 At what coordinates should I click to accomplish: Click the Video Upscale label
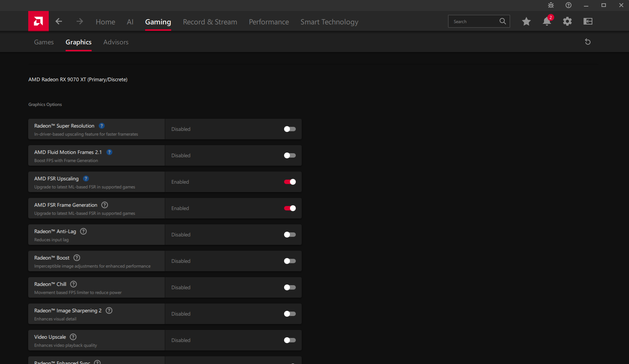coord(50,337)
